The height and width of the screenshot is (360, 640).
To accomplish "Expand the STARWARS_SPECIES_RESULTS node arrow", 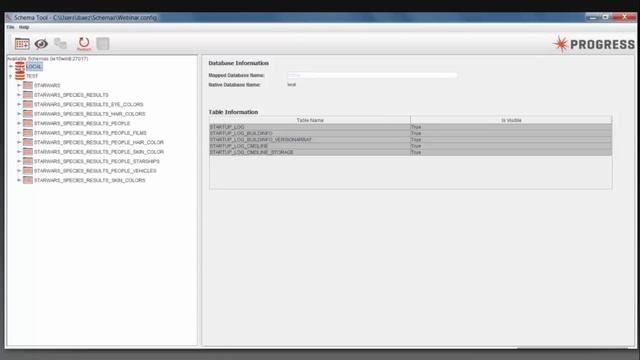I will (x=19, y=95).
